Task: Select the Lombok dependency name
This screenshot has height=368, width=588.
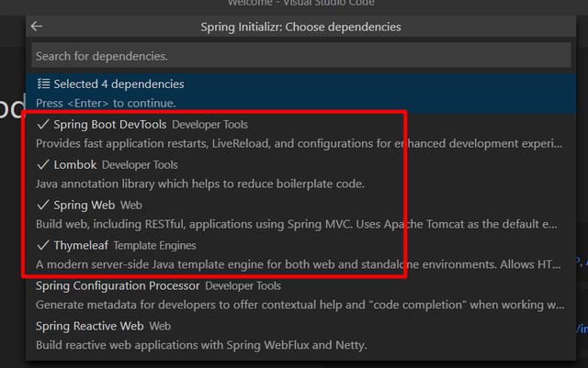Action: [x=75, y=164]
